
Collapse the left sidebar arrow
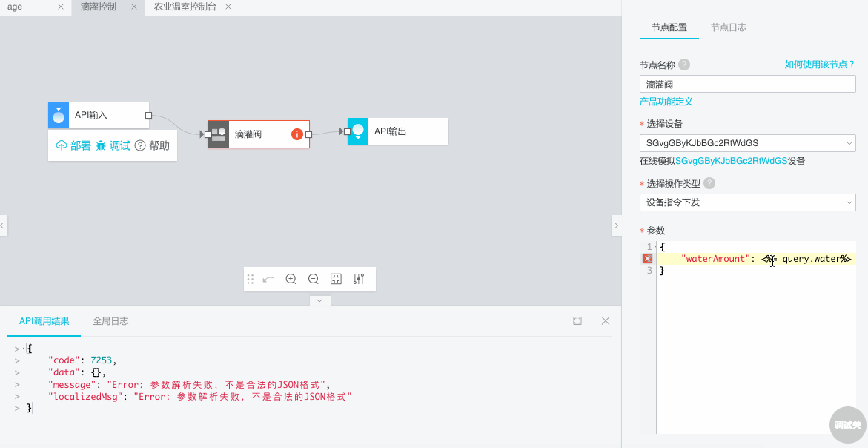pos(3,225)
